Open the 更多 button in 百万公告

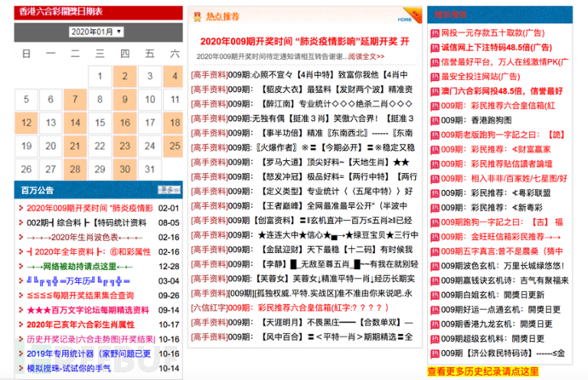click(169, 190)
